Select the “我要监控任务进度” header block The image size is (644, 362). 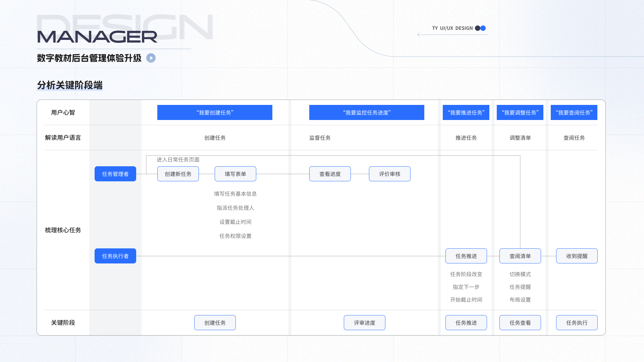pyautogui.click(x=367, y=113)
